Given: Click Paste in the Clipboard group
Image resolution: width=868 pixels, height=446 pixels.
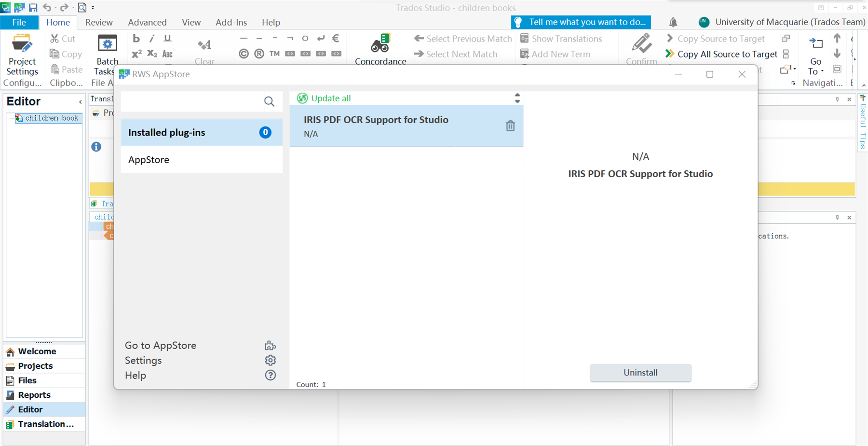Looking at the screenshot, I should [x=66, y=70].
